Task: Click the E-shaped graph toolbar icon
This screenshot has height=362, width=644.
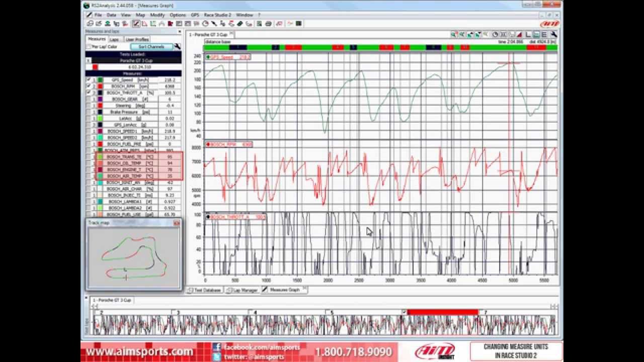Action: click(x=544, y=35)
